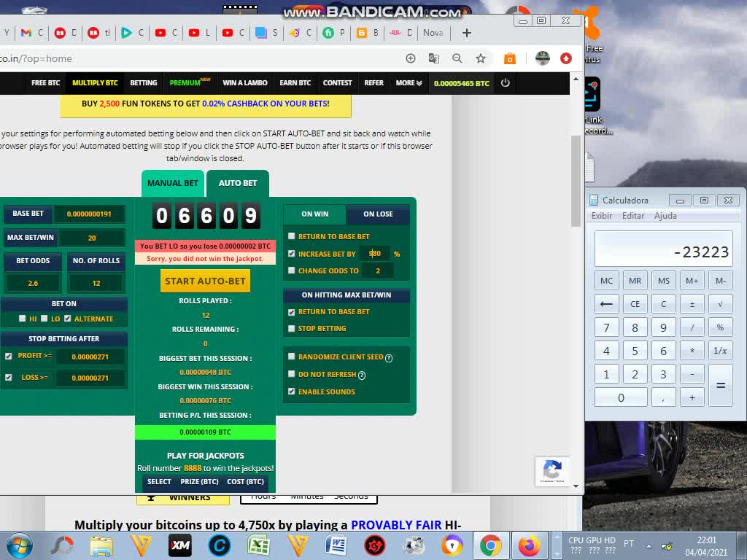
Task: Click square root key in Calculadora
Action: pos(720,304)
